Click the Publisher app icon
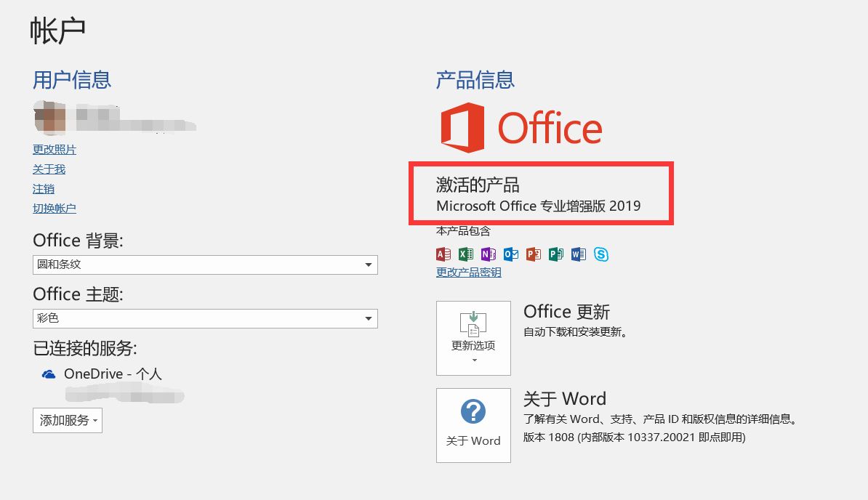The width and height of the screenshot is (868, 500). point(556,254)
